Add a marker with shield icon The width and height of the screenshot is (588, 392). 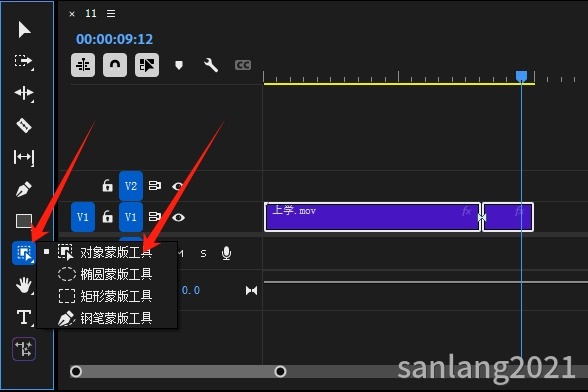[x=179, y=65]
